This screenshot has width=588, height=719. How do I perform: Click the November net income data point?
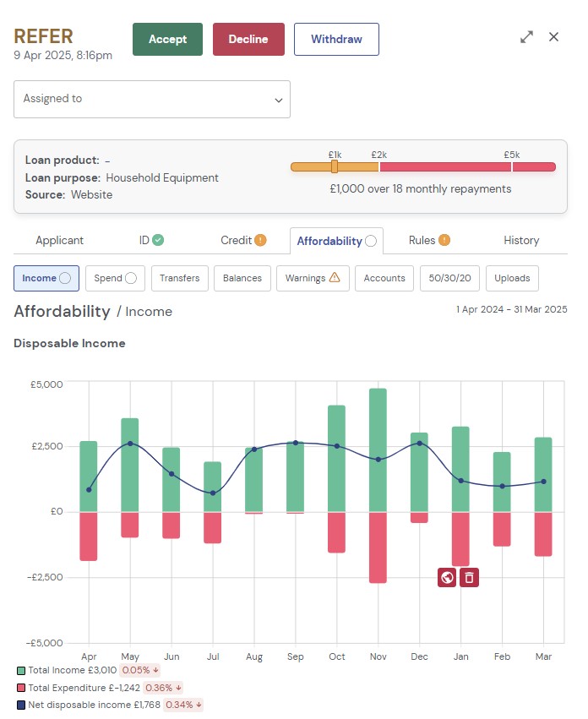point(378,460)
